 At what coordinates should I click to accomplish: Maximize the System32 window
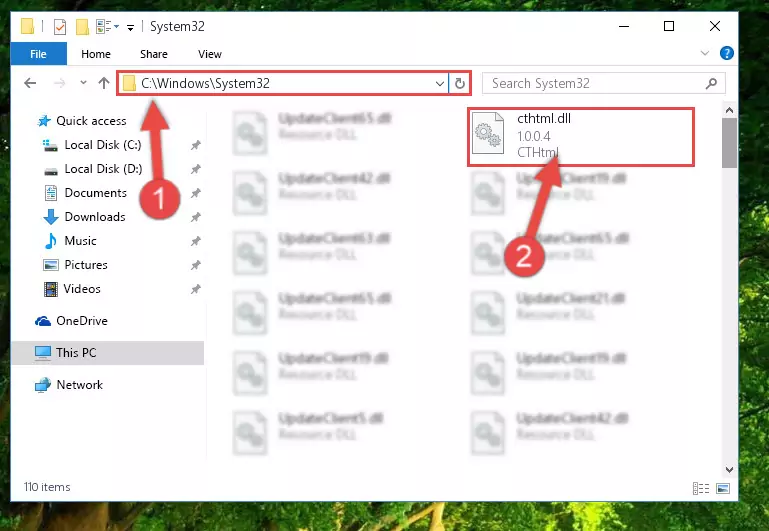point(669,26)
